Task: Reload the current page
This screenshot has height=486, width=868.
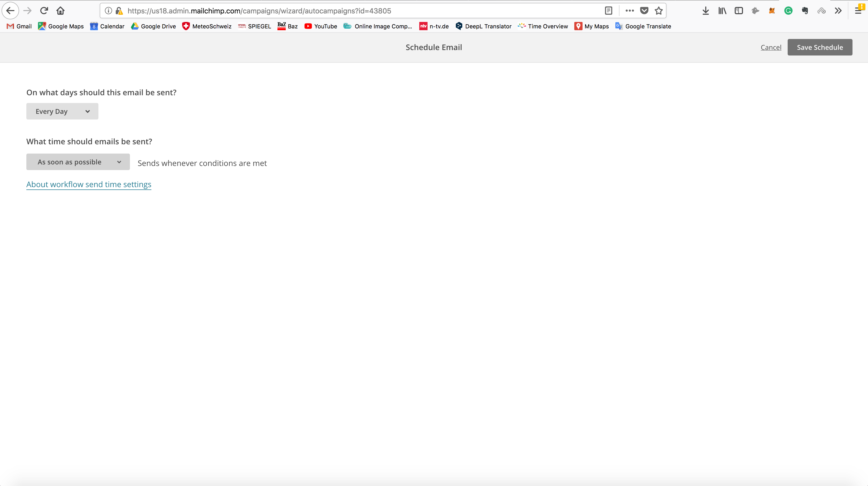Action: pyautogui.click(x=44, y=11)
